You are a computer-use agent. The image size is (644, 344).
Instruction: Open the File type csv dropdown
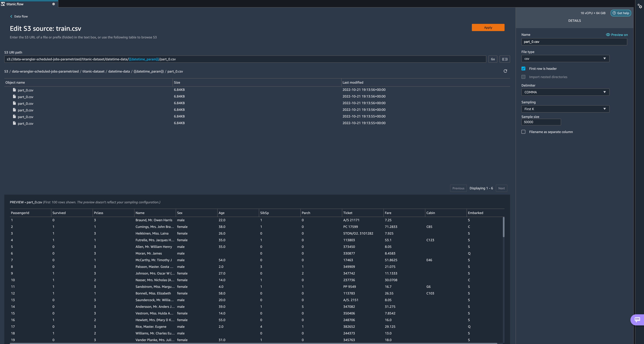(x=565, y=59)
